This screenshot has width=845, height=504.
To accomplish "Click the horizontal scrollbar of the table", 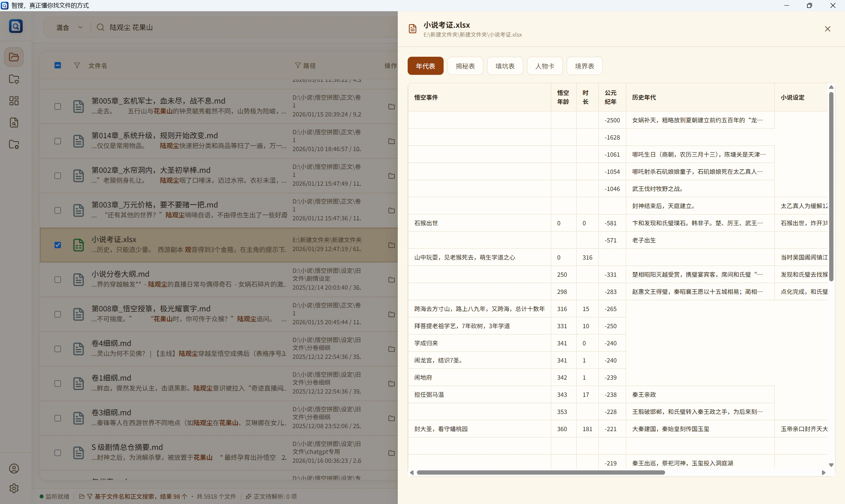I will pos(541,472).
